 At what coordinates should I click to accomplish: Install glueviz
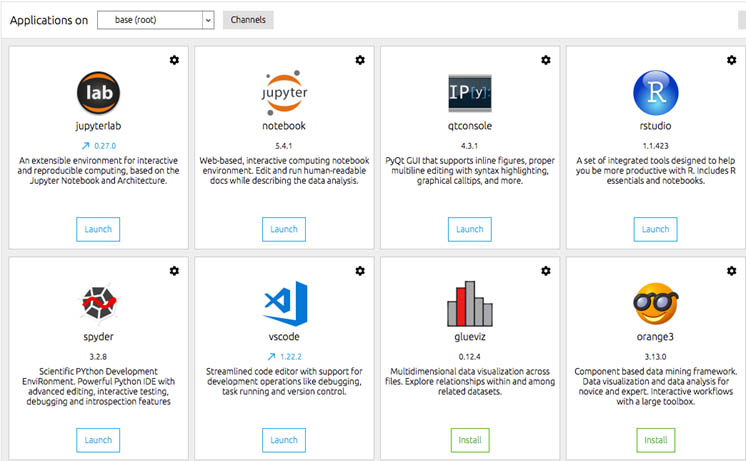[x=470, y=440]
